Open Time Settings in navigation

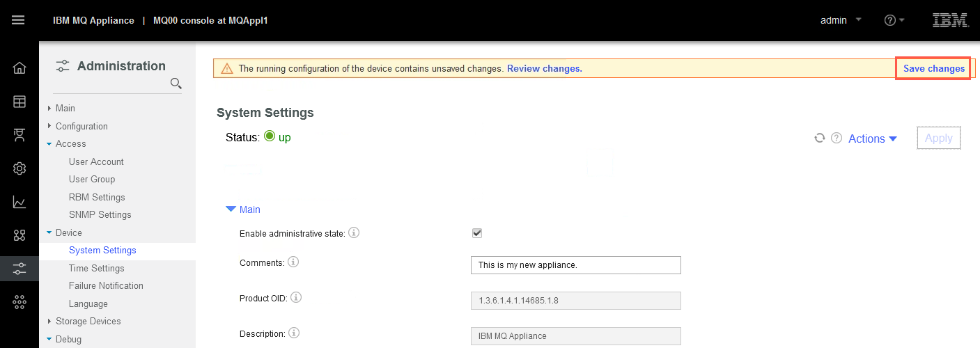[96, 268]
